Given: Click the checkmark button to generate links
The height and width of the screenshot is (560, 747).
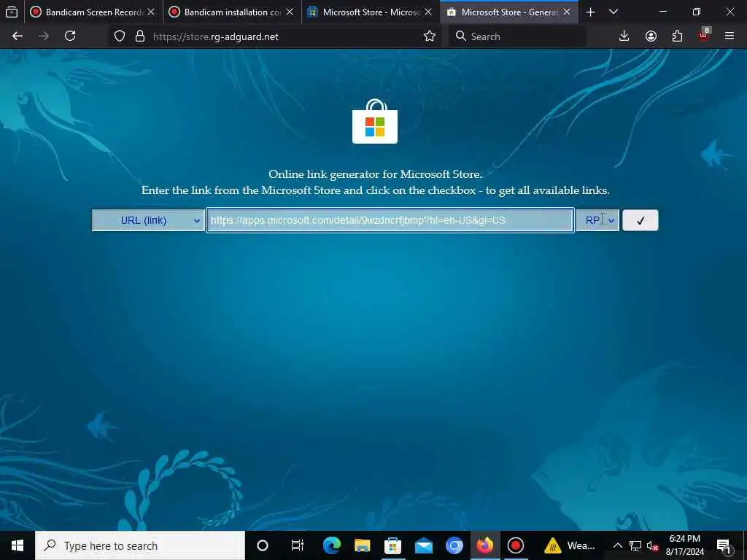Looking at the screenshot, I should coord(640,220).
